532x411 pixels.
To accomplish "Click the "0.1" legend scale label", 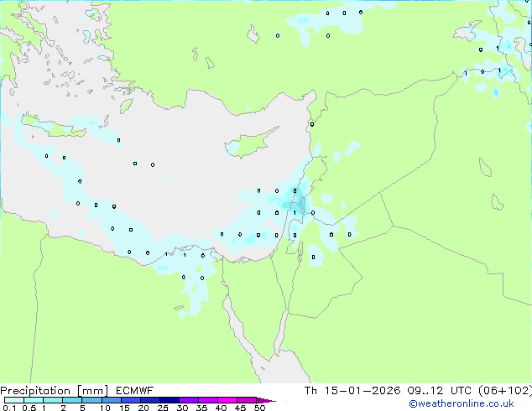I will (x=9, y=408).
